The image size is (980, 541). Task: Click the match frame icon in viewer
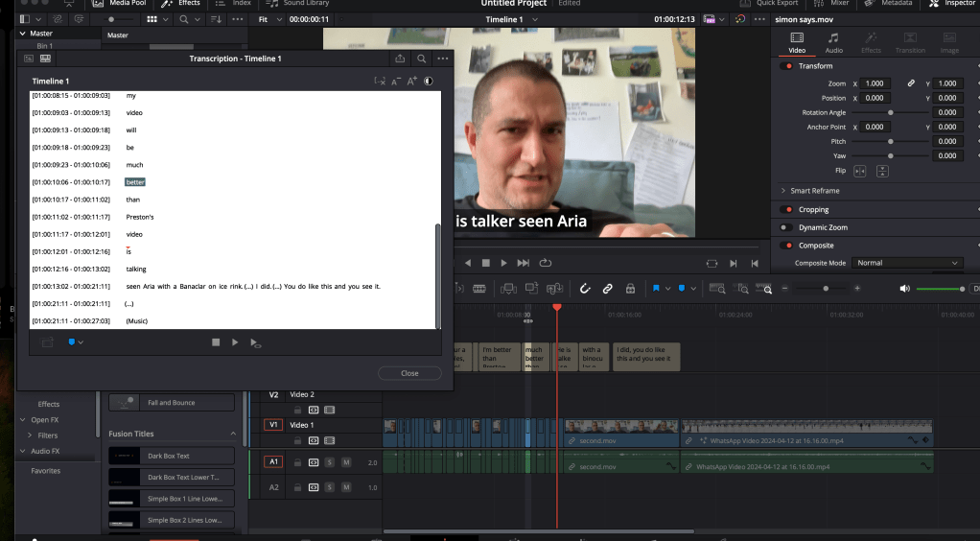click(x=712, y=264)
